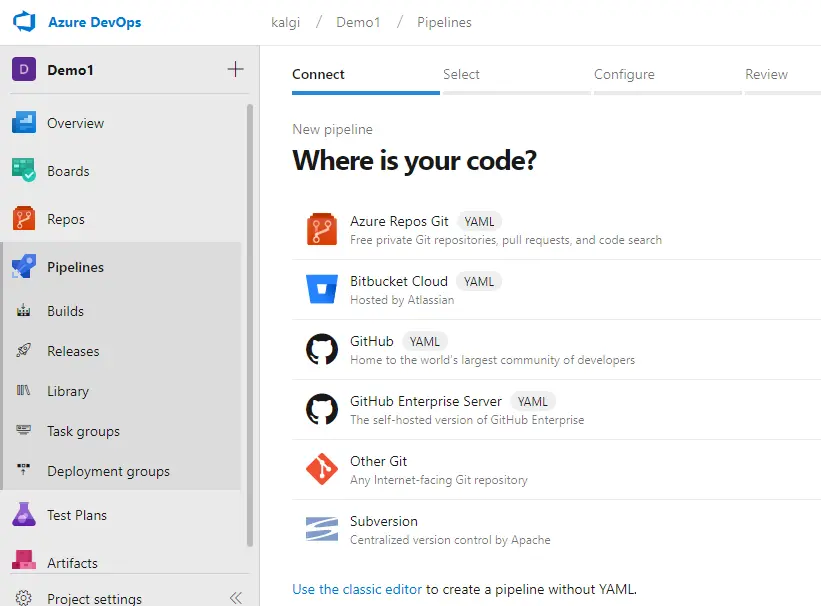Screen dimensions: 821x606
Task: Click the Azure DevOps logo icon
Action: tap(24, 22)
